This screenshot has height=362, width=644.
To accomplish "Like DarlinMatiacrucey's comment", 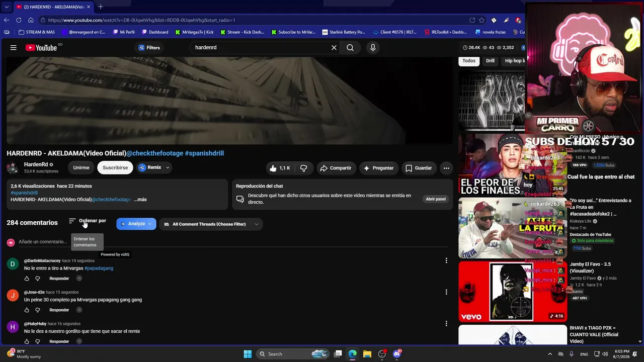I will click(x=27, y=279).
